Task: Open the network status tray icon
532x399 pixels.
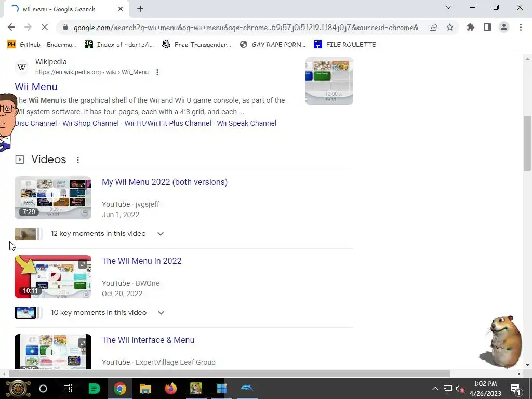Action: [x=447, y=389]
